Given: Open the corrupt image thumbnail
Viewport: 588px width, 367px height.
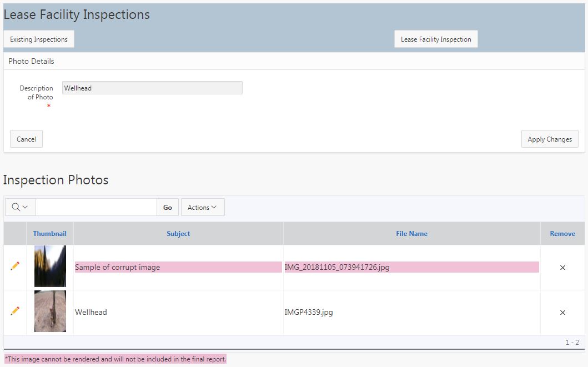Looking at the screenshot, I should (x=50, y=267).
